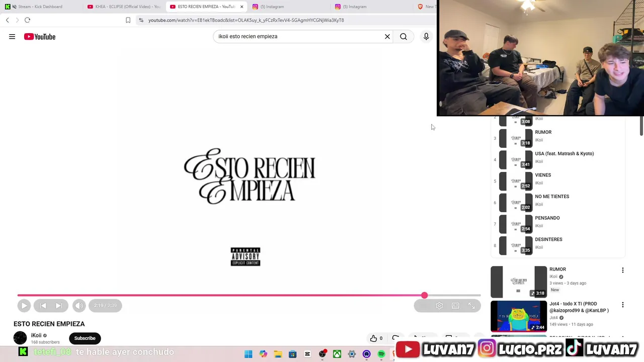
Task: Open OBS Studio from the taskbar
Action: coord(323,354)
